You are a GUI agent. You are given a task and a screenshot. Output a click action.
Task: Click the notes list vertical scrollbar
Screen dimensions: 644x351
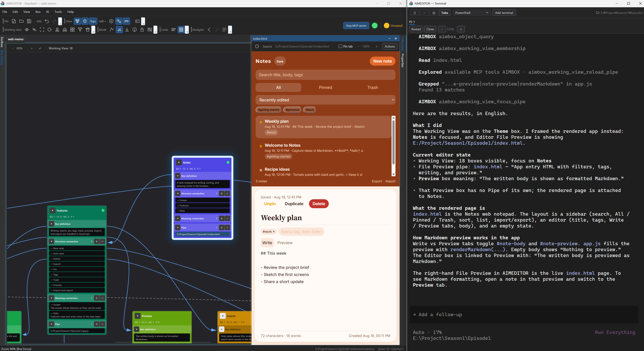point(393,143)
